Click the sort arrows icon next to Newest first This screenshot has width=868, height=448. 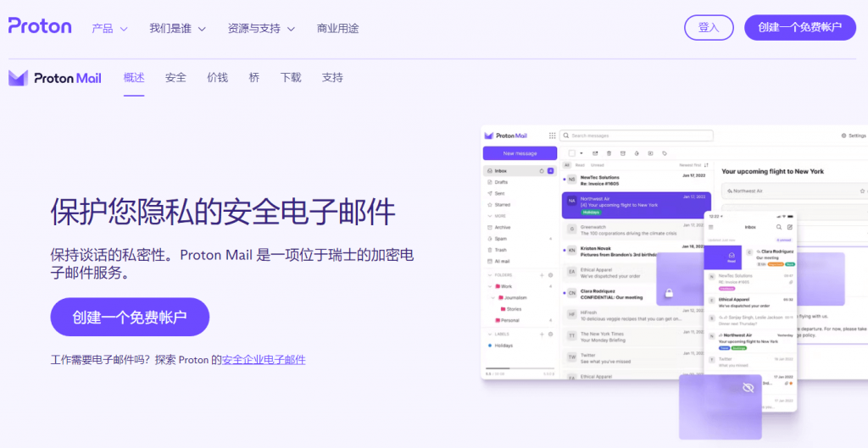pos(706,165)
